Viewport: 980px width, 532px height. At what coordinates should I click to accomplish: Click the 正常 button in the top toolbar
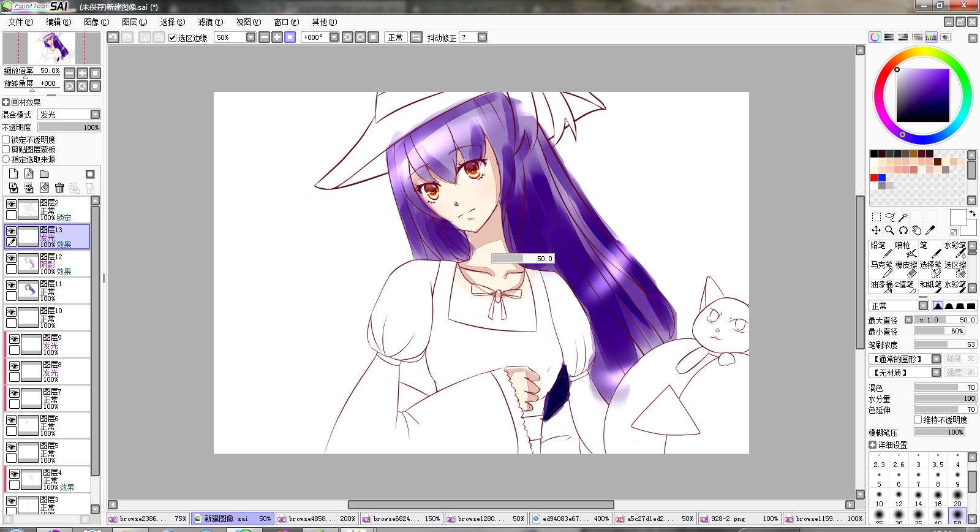[x=396, y=37]
